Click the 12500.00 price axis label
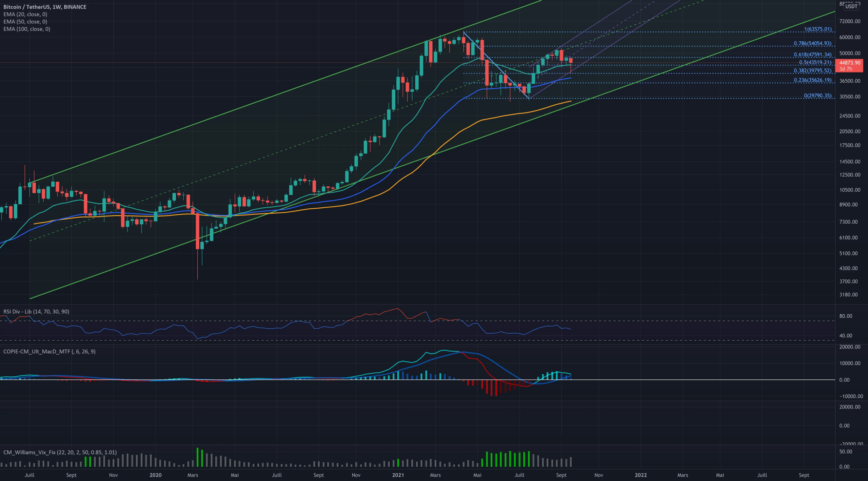Screen dimensions: 868x481 click(850, 175)
